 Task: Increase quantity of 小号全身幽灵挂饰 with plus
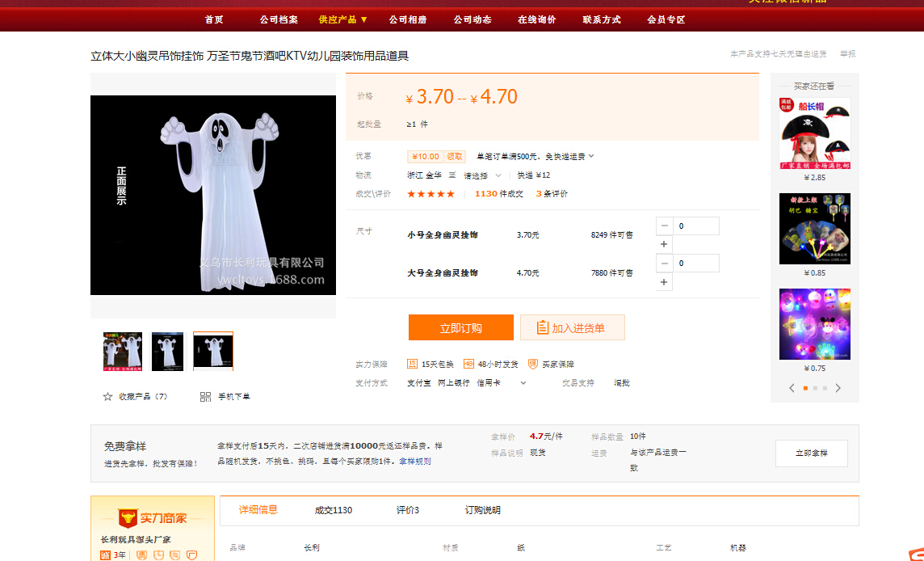[x=664, y=244]
